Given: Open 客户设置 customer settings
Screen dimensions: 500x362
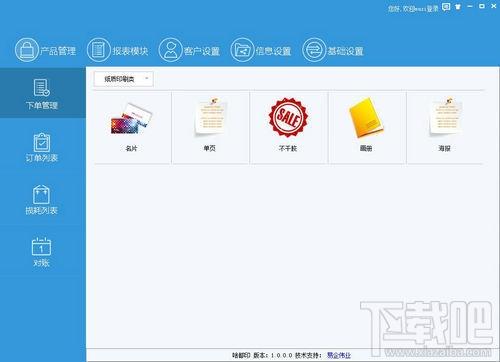Looking at the screenshot, I should tap(189, 50).
